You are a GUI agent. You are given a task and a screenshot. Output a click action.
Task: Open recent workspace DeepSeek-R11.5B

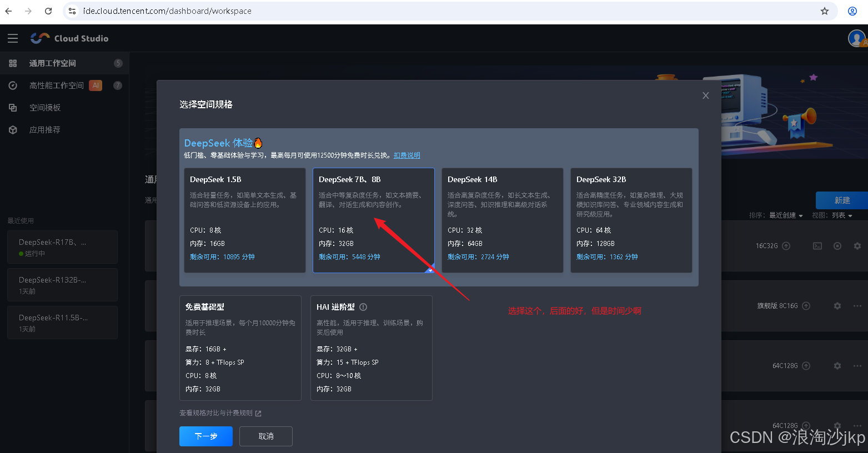point(62,323)
